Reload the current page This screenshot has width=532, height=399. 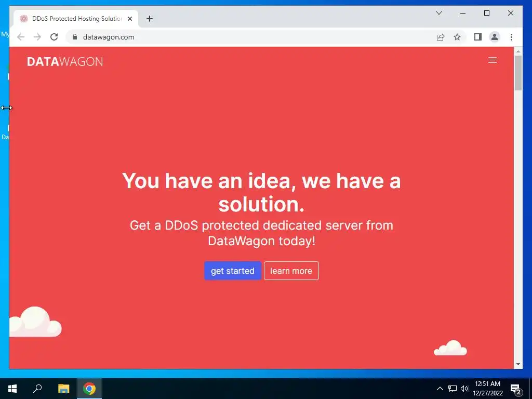[x=54, y=37]
